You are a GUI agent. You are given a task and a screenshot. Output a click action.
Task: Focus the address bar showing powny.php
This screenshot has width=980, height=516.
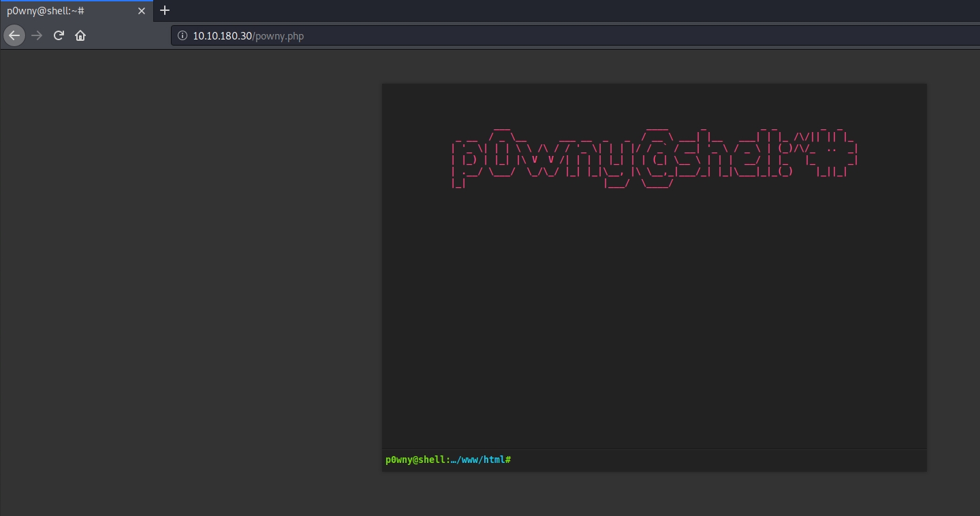coord(545,36)
